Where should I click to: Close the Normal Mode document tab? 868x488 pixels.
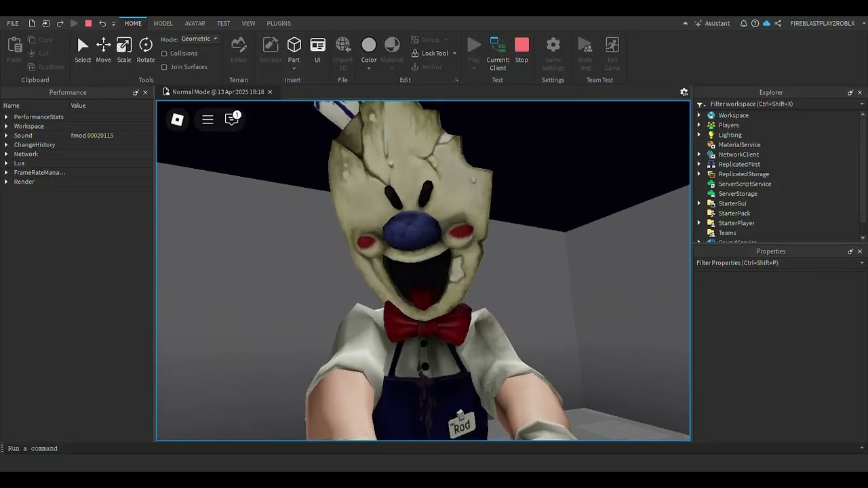click(270, 92)
